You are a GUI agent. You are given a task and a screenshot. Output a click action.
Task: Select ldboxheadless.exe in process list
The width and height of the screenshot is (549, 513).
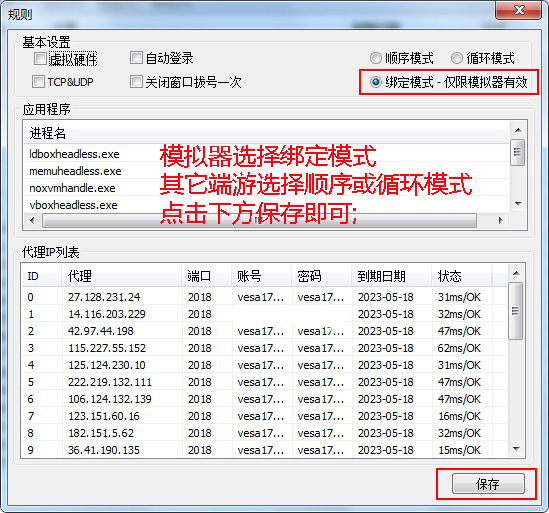(266, 154)
